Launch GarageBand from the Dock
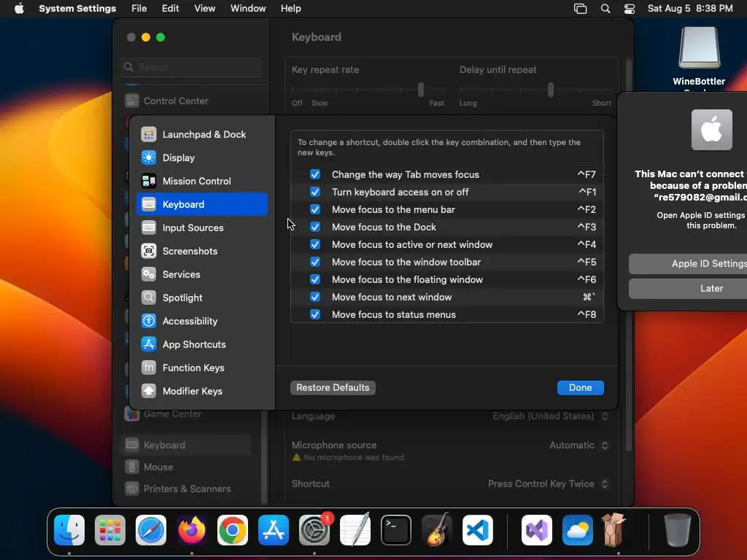 pyautogui.click(x=437, y=530)
